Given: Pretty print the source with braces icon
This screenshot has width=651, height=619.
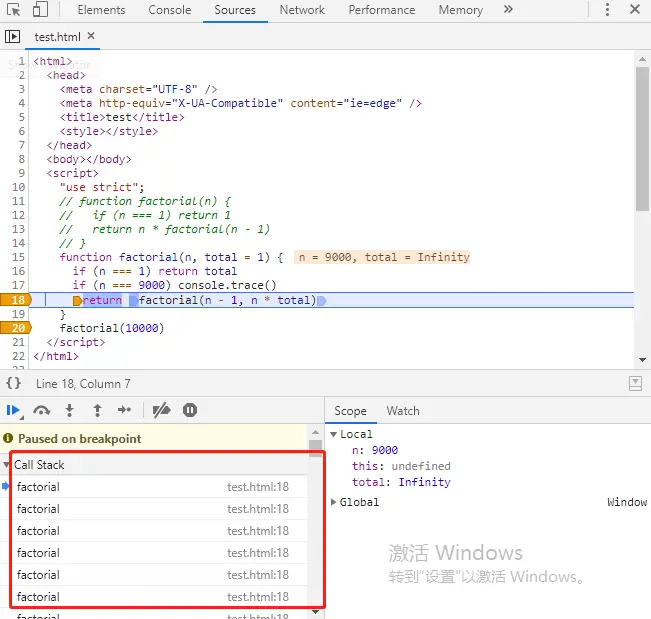Looking at the screenshot, I should click(13, 383).
